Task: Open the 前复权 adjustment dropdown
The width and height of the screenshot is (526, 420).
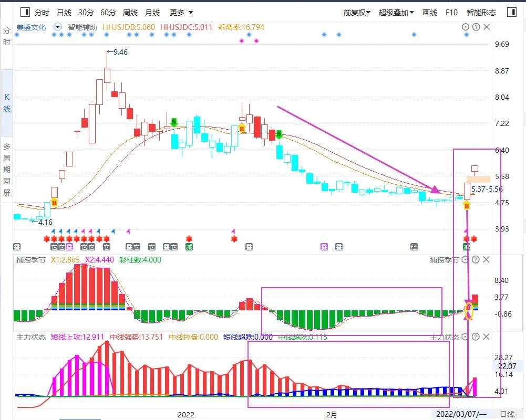Action: coord(357,13)
